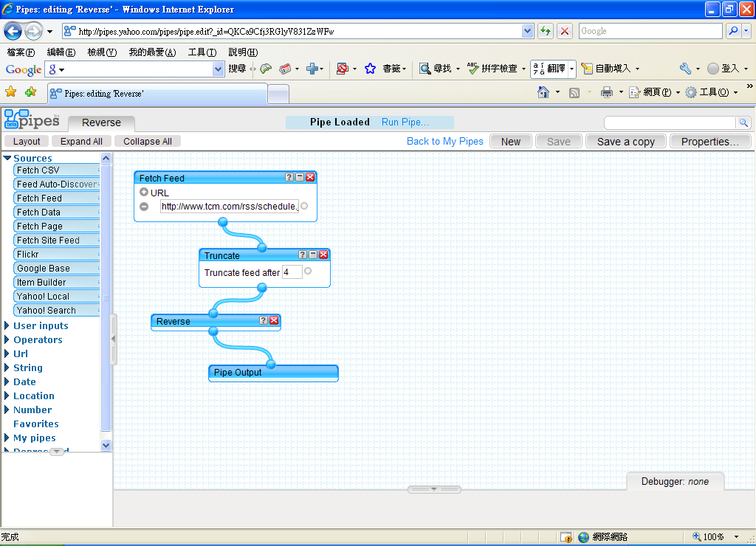Click the plus icon to add a URL
Image resolution: width=756 pixels, height=546 pixels.
tap(144, 193)
